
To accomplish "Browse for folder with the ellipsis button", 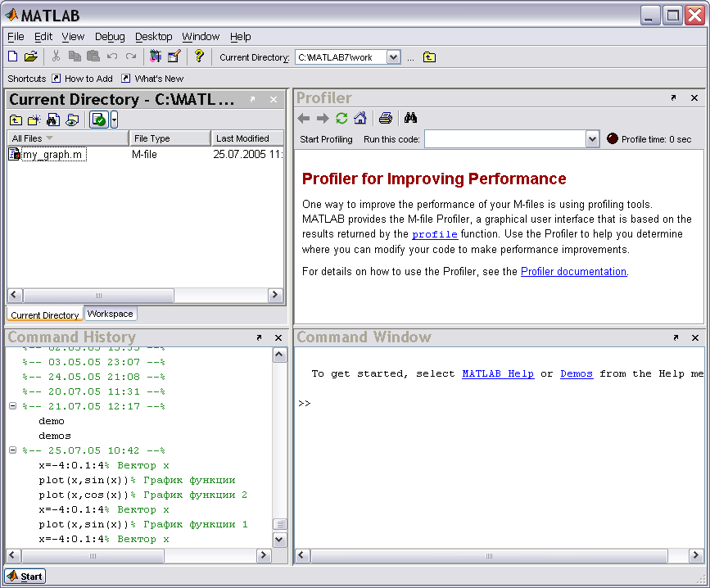I will 410,58.
